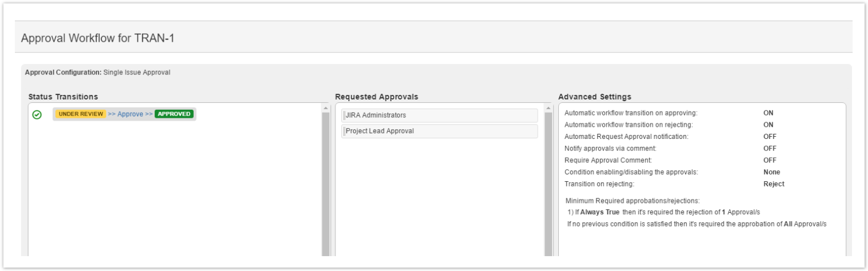Select the JIRA Administrators approval entry
Image resolution: width=868 pixels, height=271 pixels.
click(x=440, y=115)
